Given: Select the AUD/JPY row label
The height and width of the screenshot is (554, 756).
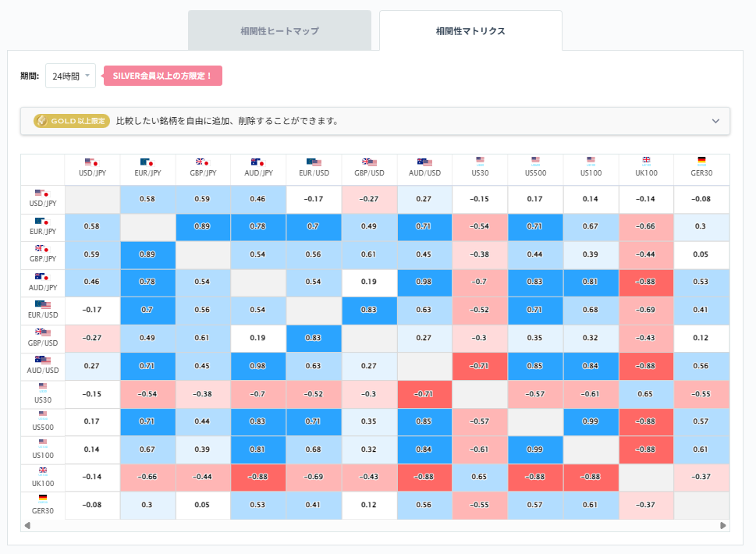Looking at the screenshot, I should tap(41, 283).
